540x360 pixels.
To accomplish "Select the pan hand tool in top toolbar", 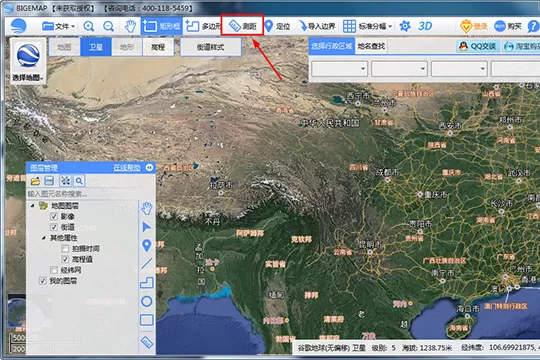I will pyautogui.click(x=130, y=26).
